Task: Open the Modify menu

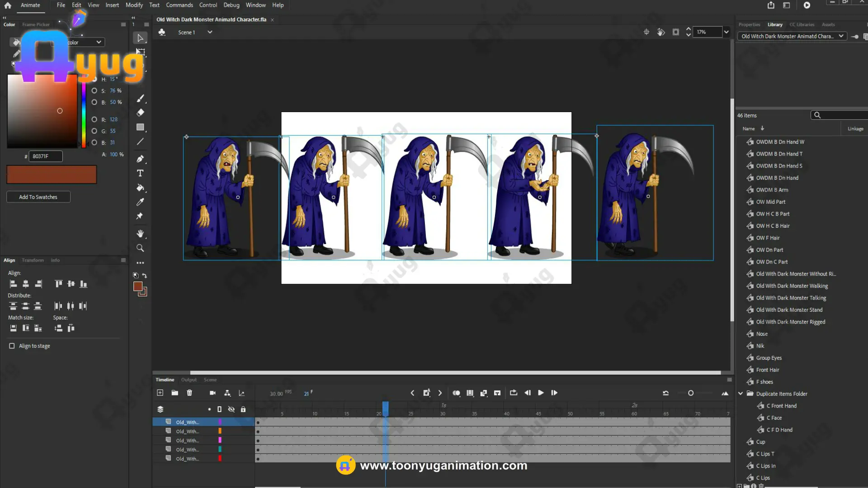Action: 134,5
